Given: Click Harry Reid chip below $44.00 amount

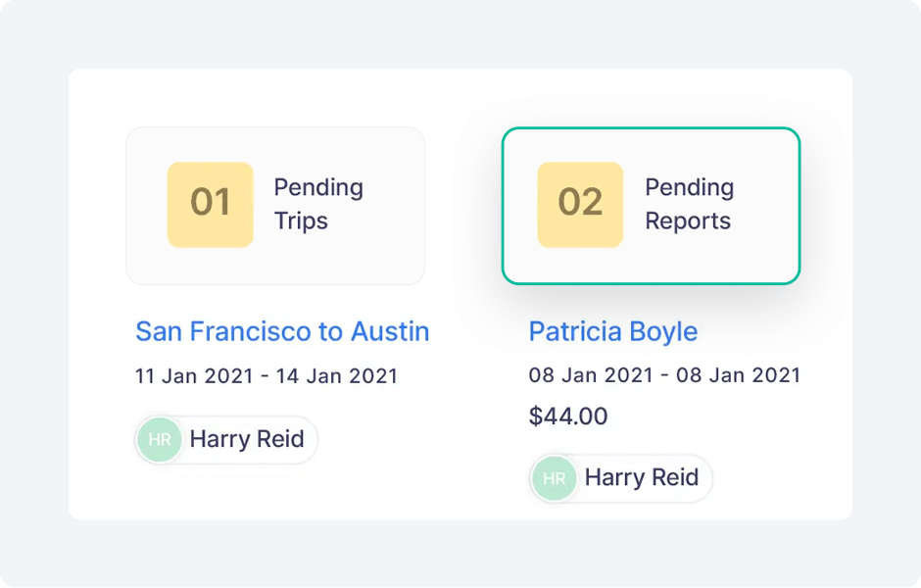Looking at the screenshot, I should (x=621, y=478).
